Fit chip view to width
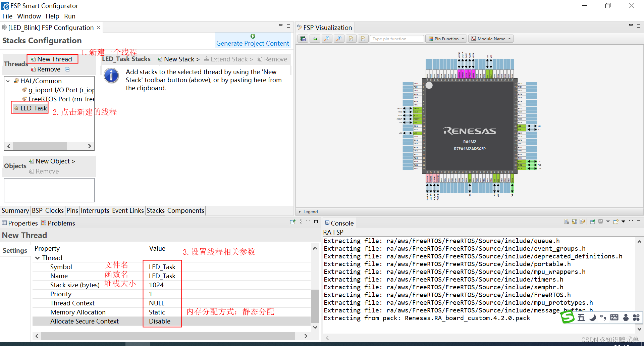644x346 pixels. click(x=363, y=39)
